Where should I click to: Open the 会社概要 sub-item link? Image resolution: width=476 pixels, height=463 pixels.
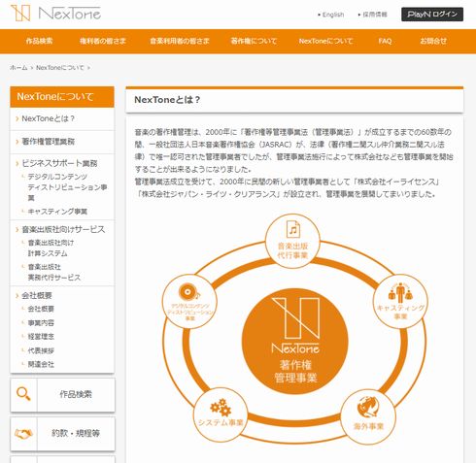(x=41, y=309)
